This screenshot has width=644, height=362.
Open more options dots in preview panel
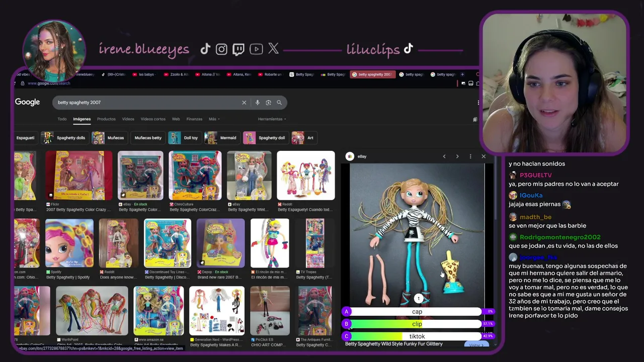pos(470,156)
